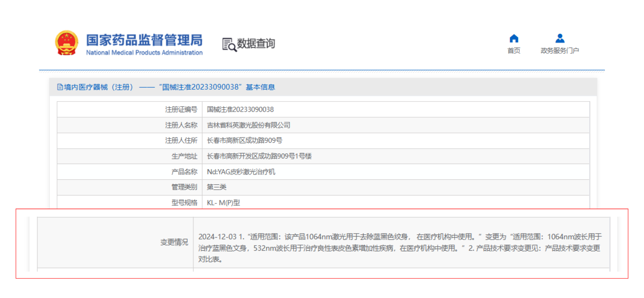Click the user portal person icon

(560, 38)
